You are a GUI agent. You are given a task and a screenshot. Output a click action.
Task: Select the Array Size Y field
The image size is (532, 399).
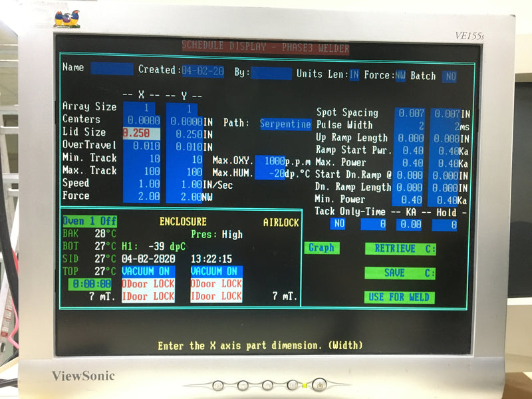(x=182, y=109)
